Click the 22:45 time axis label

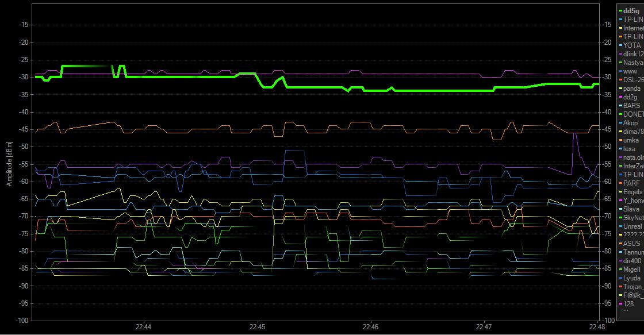pyautogui.click(x=257, y=327)
